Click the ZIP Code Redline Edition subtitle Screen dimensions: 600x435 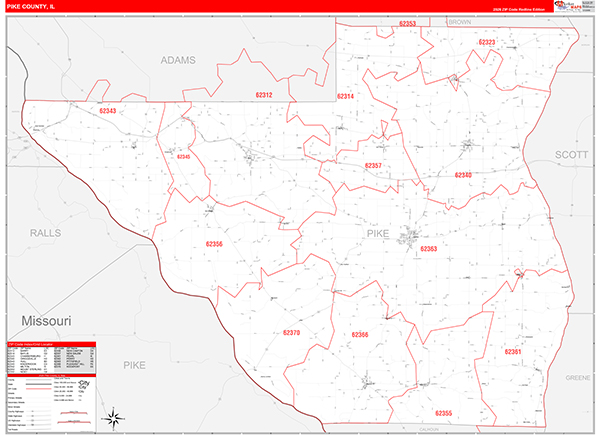click(518, 9)
